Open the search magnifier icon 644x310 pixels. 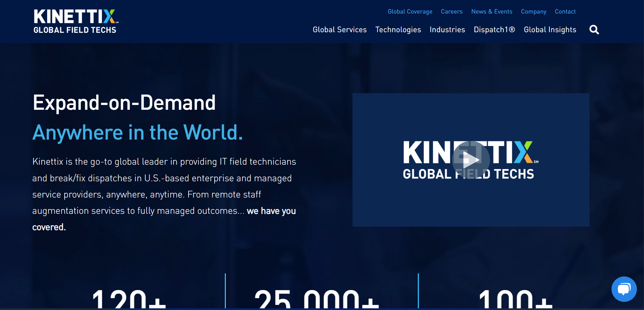coord(594,30)
